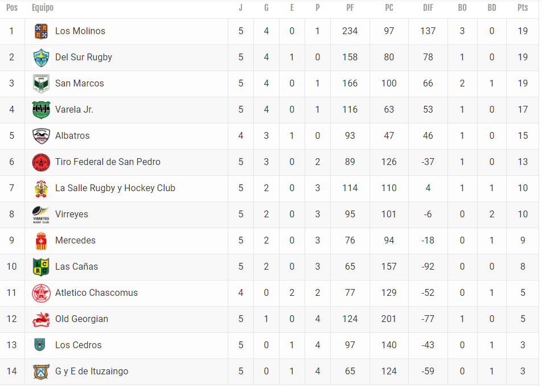The height and width of the screenshot is (392, 542).
Task: Click the Albatros club logo
Action: [41, 136]
